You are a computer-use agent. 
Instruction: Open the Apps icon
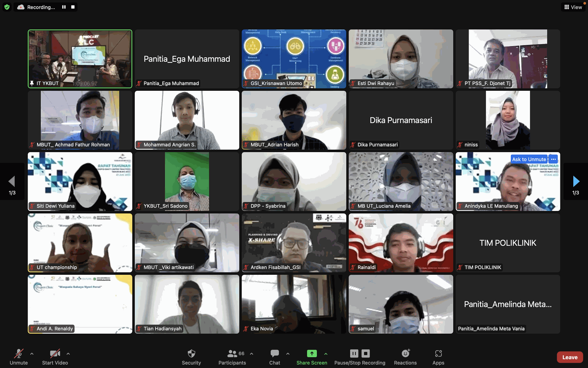tap(438, 354)
